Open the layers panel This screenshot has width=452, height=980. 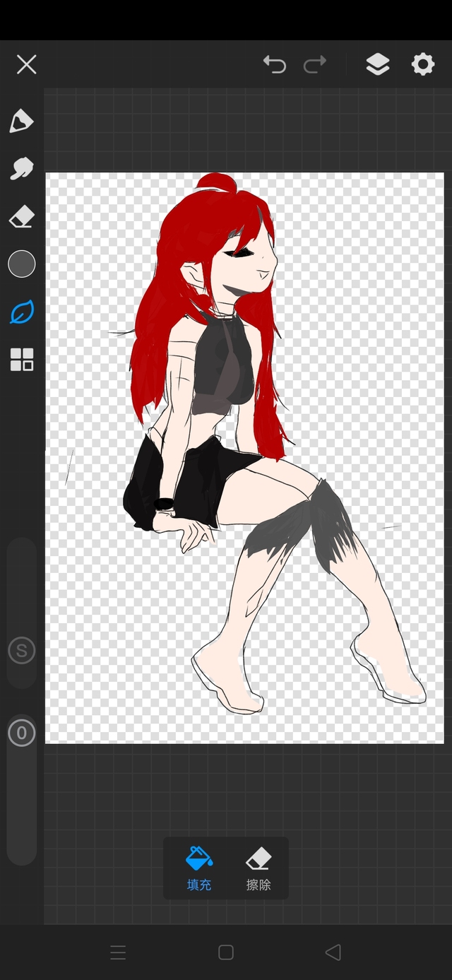[378, 64]
